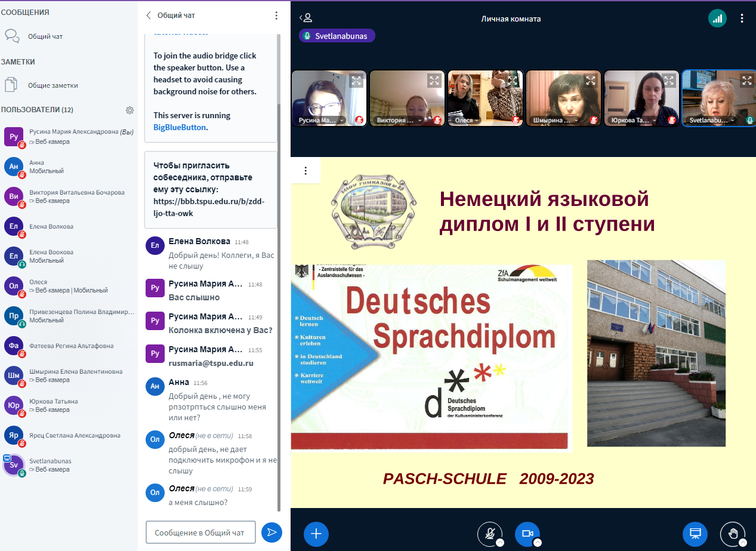Click the PASCH-SCHULE 2009-2023 slide text
The width and height of the screenshot is (756, 551).
(489, 479)
